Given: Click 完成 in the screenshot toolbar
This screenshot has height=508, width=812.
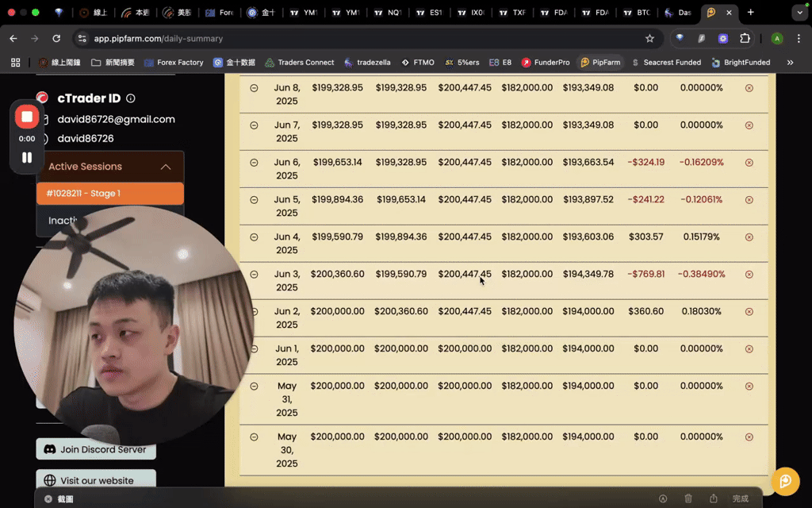Looking at the screenshot, I should tap(740, 498).
